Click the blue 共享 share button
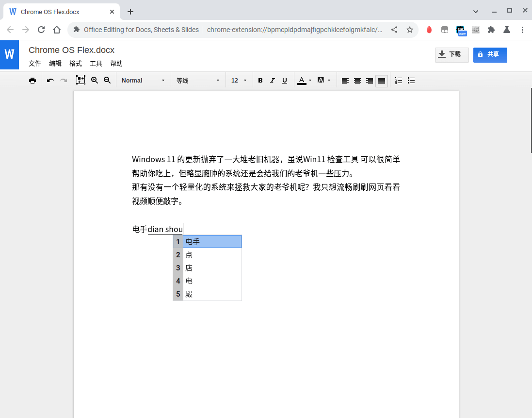532x418 pixels. tap(490, 55)
